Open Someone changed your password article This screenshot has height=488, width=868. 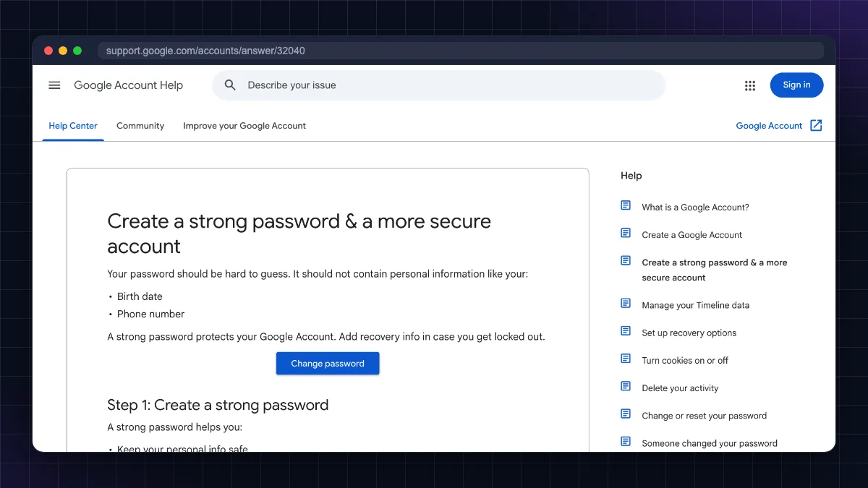[710, 443]
